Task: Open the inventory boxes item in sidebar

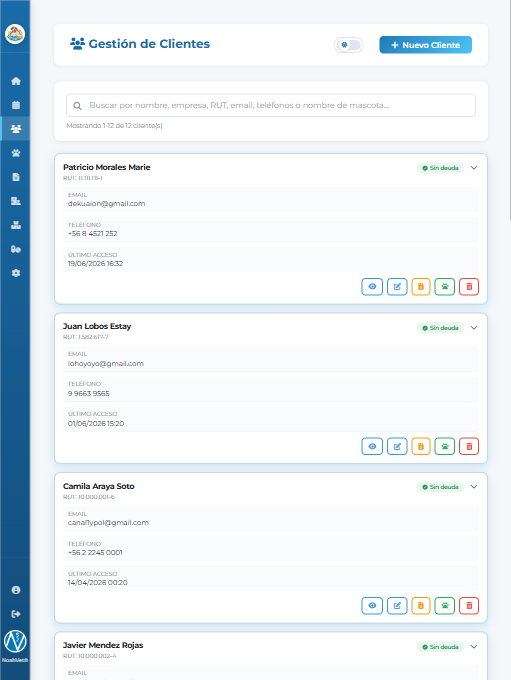Action: [x=16, y=225]
